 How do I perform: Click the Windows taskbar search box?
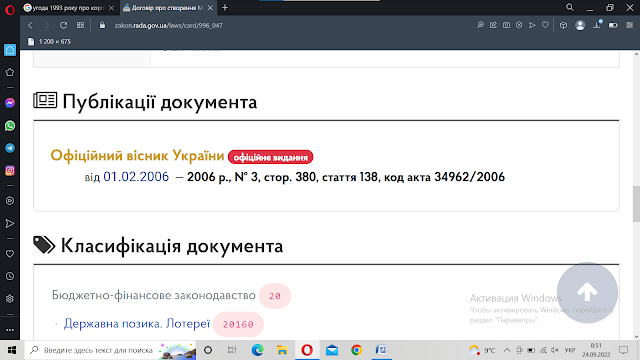(110, 350)
